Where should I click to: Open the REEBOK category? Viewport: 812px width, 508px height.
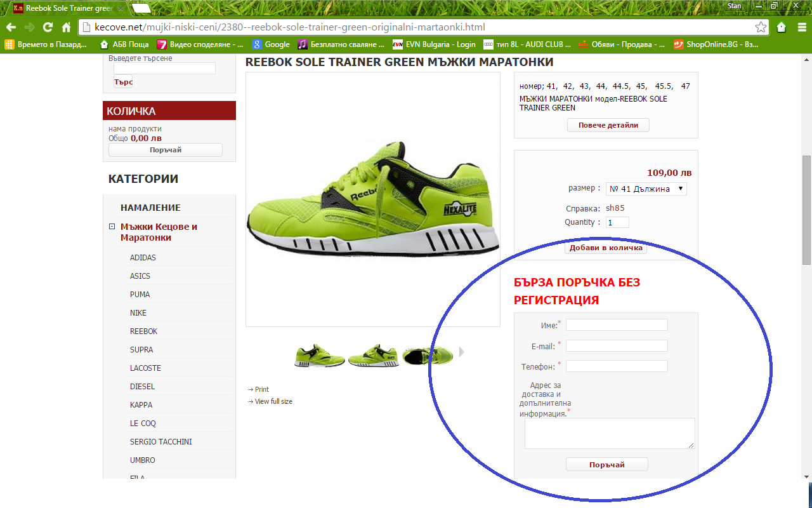pyautogui.click(x=143, y=331)
